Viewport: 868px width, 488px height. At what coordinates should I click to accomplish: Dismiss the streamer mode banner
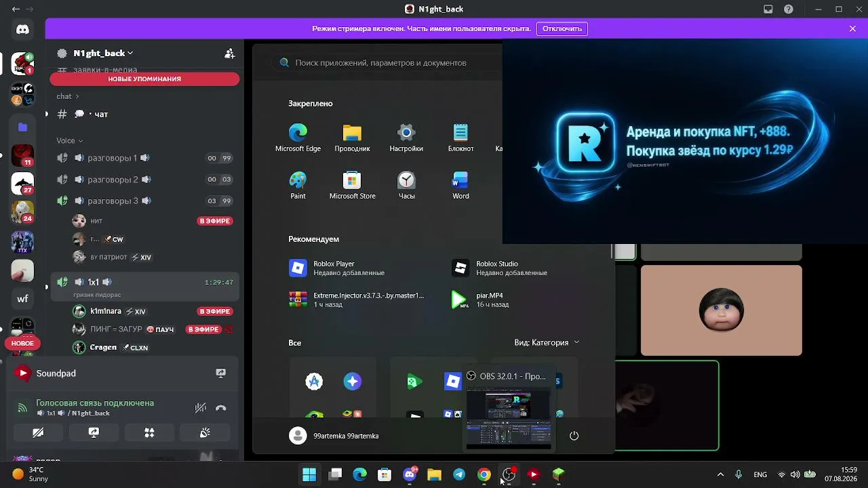(x=852, y=28)
